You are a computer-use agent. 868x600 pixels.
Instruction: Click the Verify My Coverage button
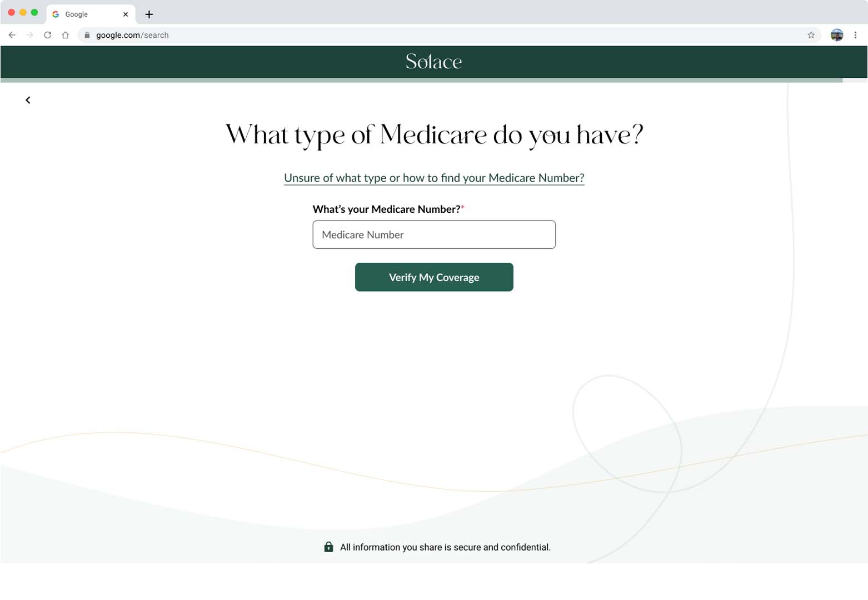[x=434, y=277]
